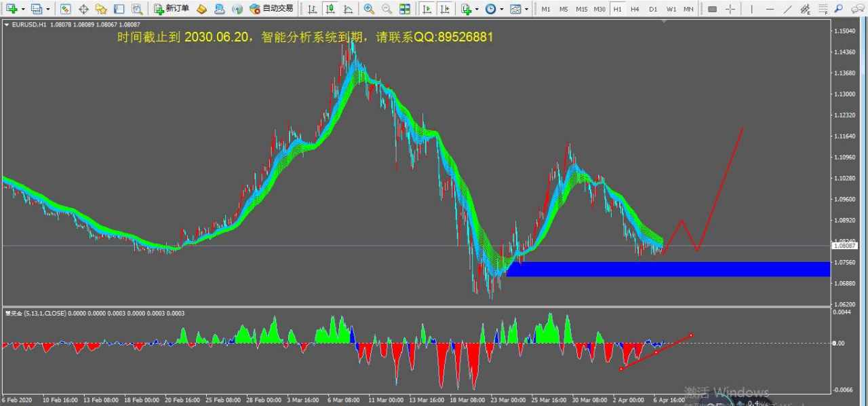Zoom out on the chart
Viewport: 868px width, 406px height.
[387, 9]
